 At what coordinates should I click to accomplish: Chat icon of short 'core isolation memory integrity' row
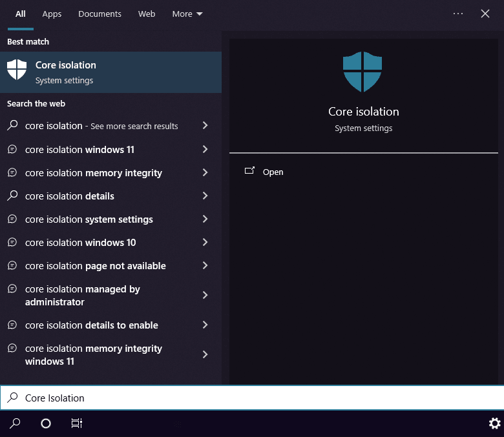[x=12, y=173]
